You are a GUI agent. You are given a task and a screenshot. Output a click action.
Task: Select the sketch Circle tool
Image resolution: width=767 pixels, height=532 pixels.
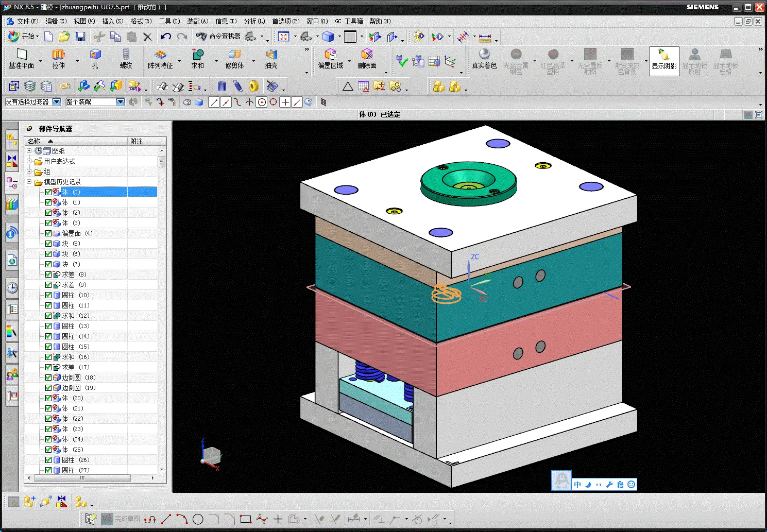tap(198, 519)
